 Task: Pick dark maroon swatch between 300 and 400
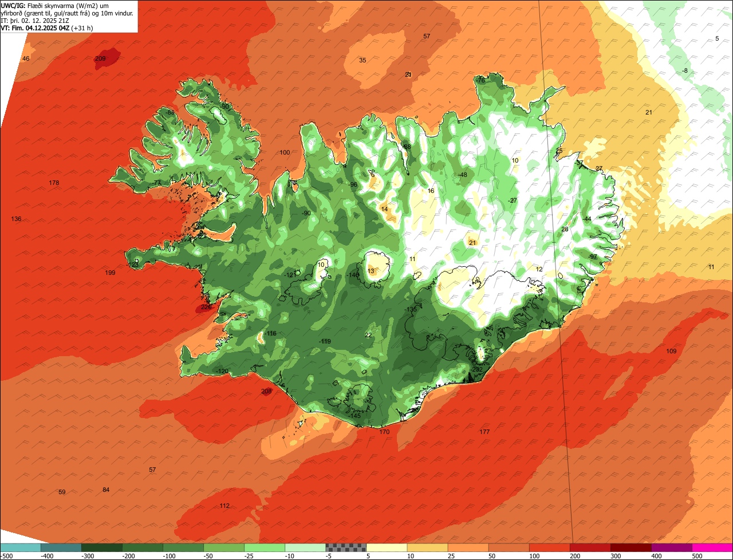tap(630, 547)
